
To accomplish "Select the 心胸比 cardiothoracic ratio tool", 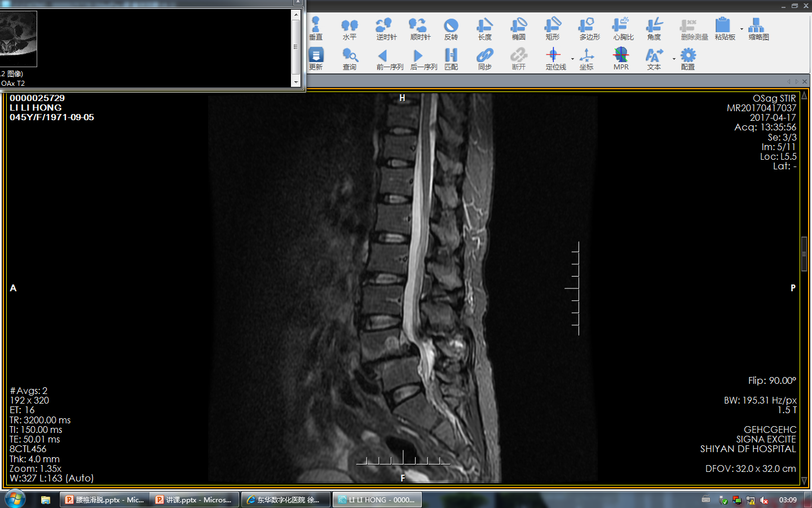I will pyautogui.click(x=623, y=29).
